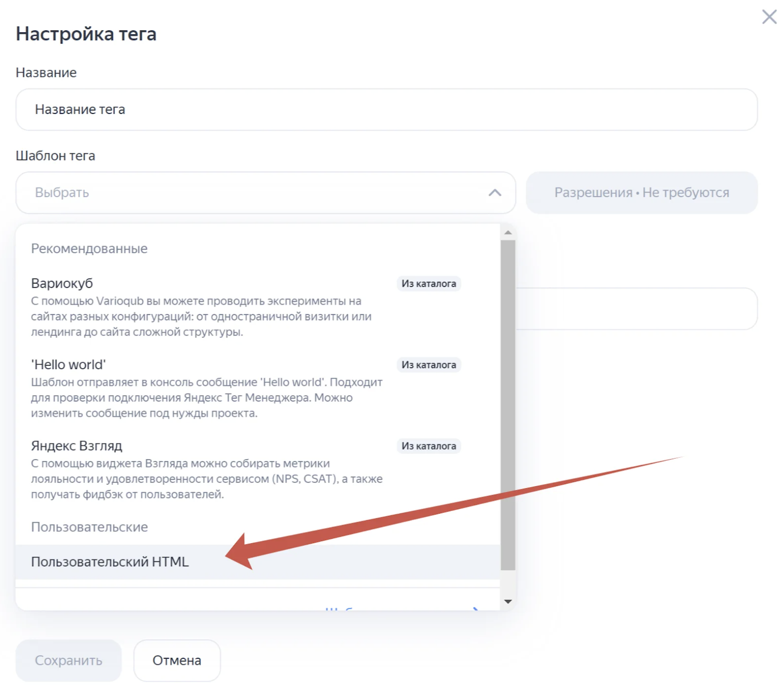784x686 pixels.
Task: Select 'Пользовательский HTML' from the list
Action: tap(110, 562)
